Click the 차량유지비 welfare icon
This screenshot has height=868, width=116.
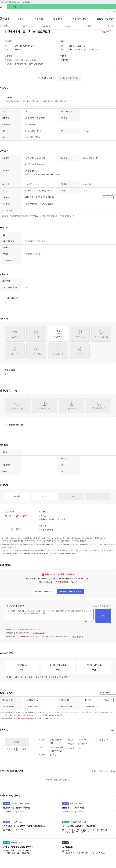pyautogui.click(x=58, y=334)
